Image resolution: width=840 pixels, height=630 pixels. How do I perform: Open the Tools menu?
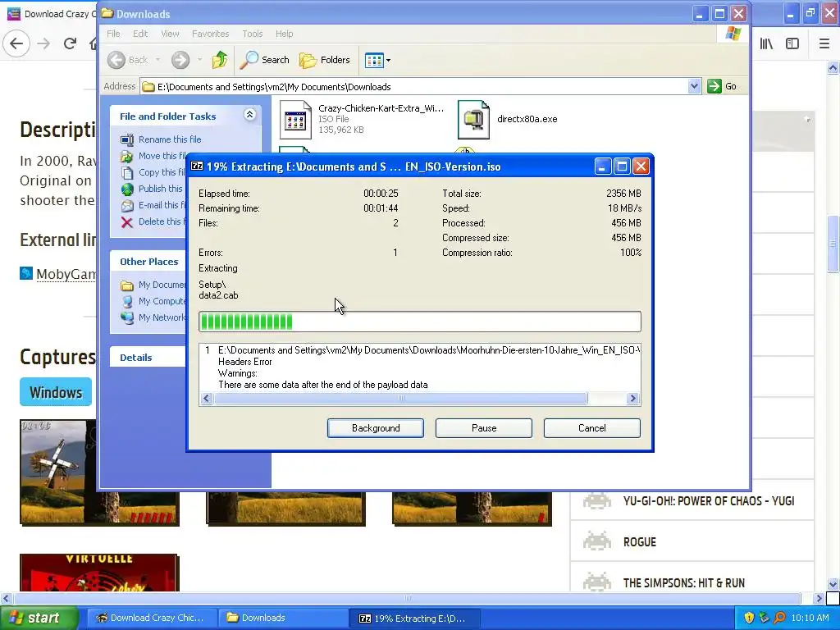pos(253,34)
